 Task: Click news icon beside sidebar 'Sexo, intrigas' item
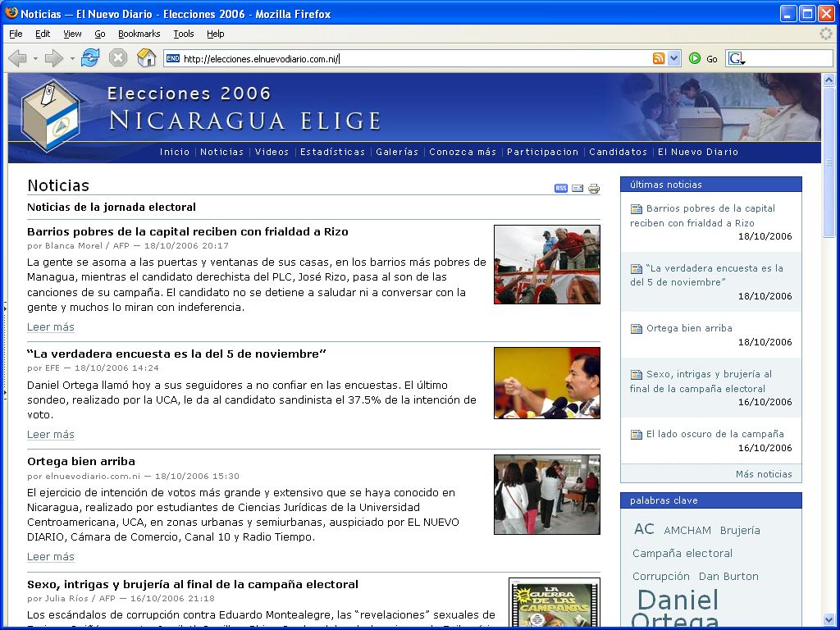[637, 374]
